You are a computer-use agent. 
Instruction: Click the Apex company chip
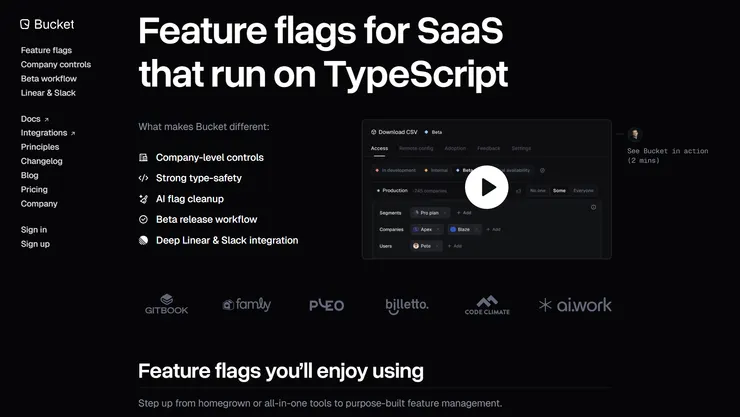coord(427,229)
